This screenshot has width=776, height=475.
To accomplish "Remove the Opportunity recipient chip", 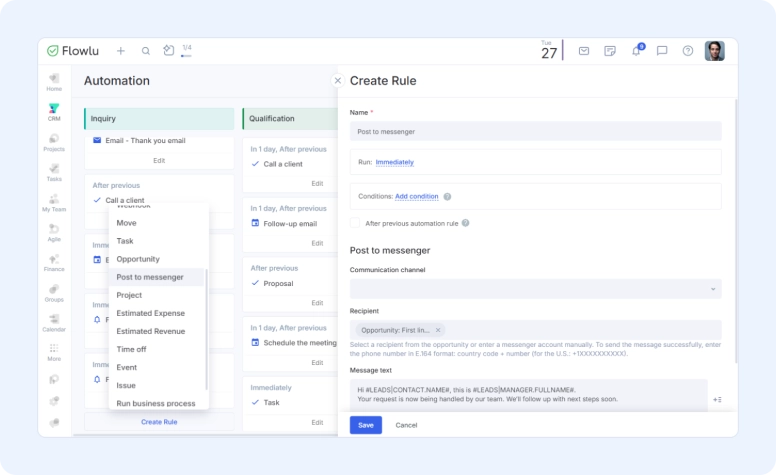I will 438,330.
